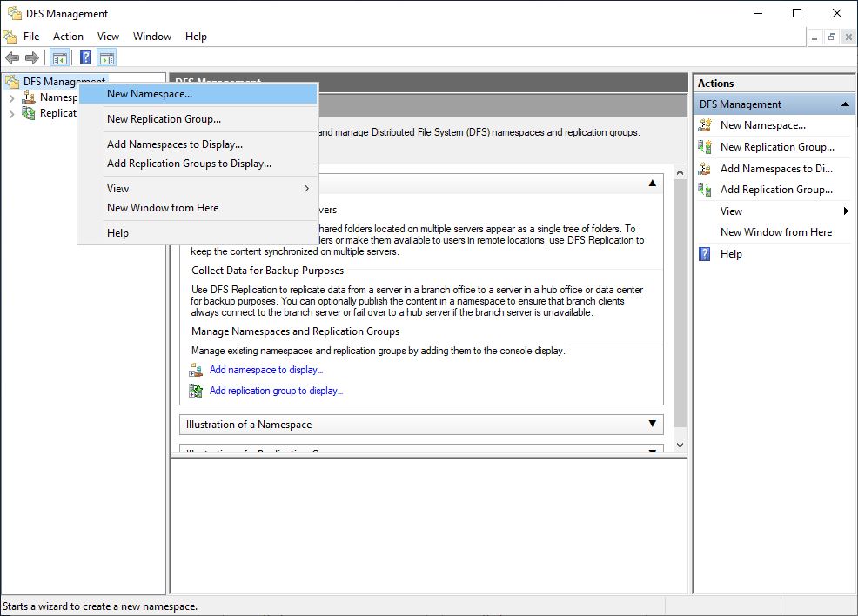858x616 pixels.
Task: Click New Namespace icon in Actions pane
Action: click(705, 125)
